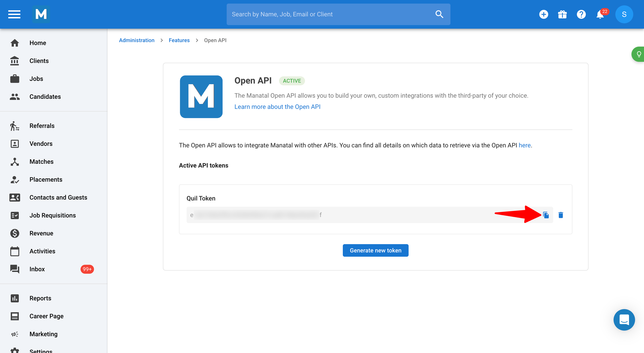The height and width of the screenshot is (353, 644).
Task: Click the Job Requisitions checklist icon
Action: (x=15, y=215)
